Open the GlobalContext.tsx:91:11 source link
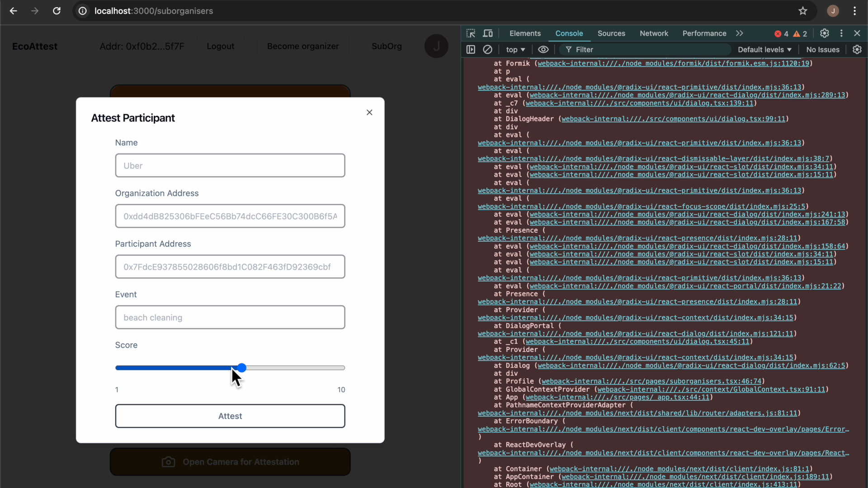Screen dimensions: 868x488 (x=711, y=389)
